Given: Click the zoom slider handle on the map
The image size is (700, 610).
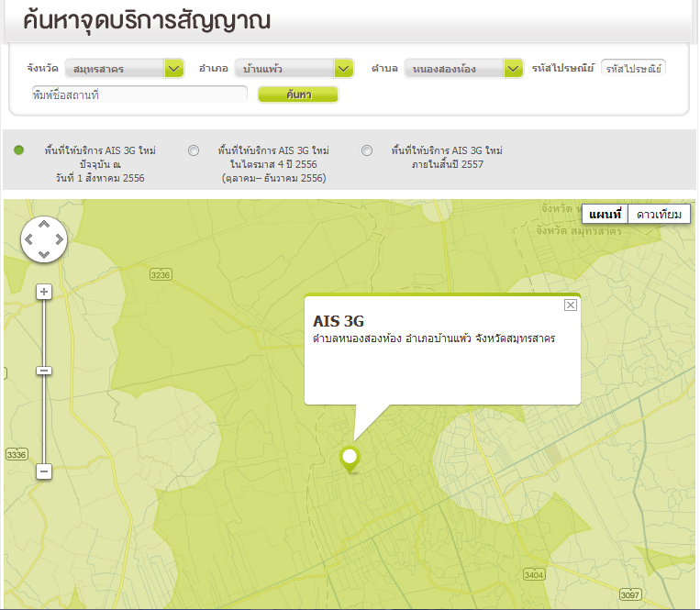Looking at the screenshot, I should pos(44,371).
